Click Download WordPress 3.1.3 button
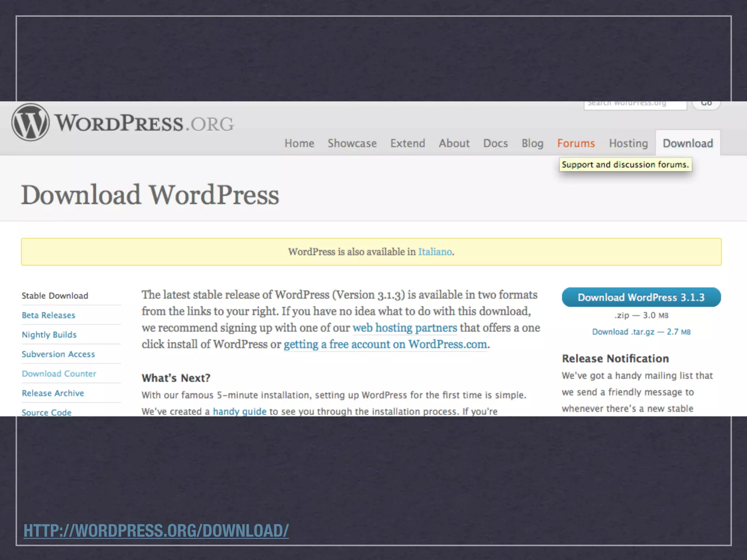This screenshot has width=747, height=560. (x=641, y=297)
